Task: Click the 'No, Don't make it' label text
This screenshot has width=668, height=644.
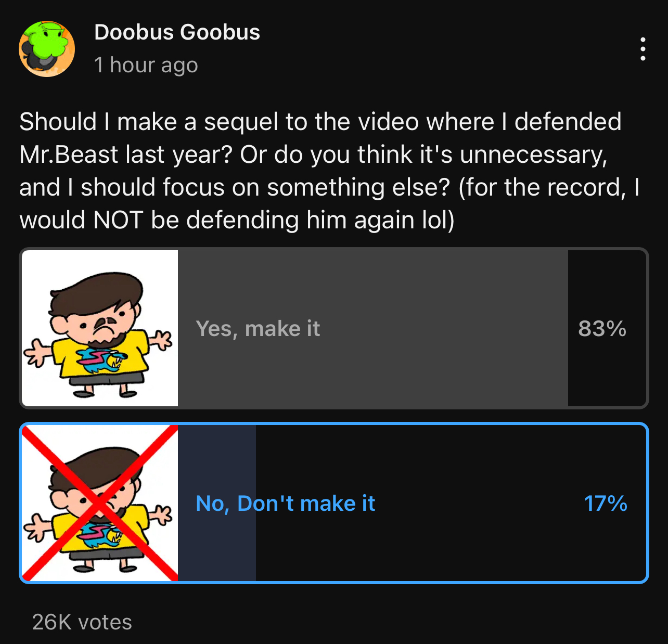Action: pos(286,504)
